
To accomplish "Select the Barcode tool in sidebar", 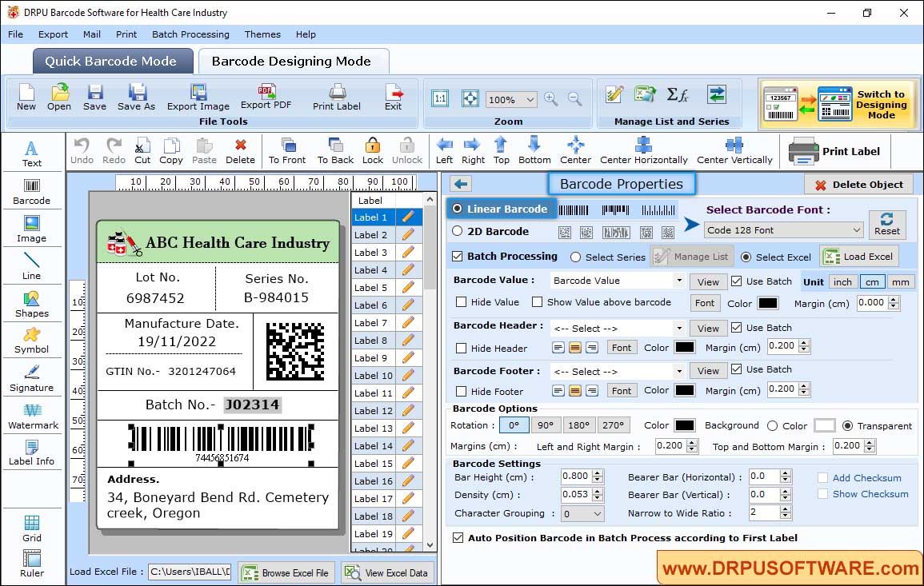I will (x=32, y=192).
